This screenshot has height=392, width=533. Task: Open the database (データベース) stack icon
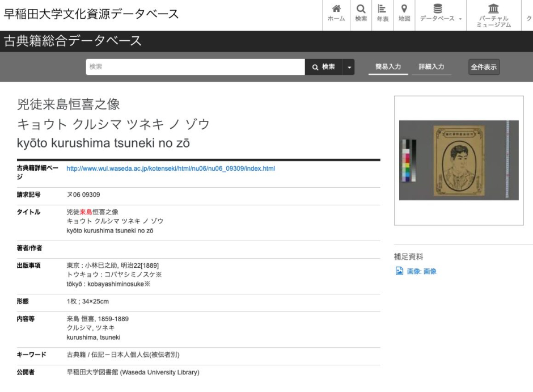pyautogui.click(x=438, y=9)
